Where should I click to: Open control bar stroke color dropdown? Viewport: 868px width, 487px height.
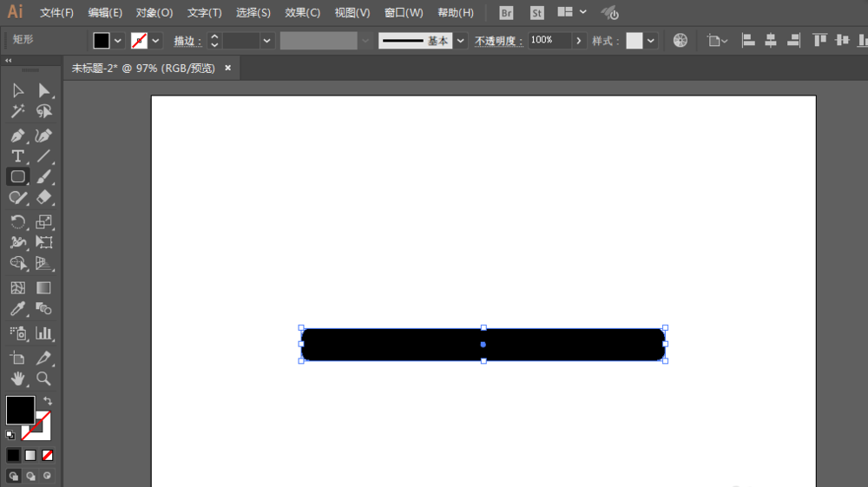tap(155, 41)
